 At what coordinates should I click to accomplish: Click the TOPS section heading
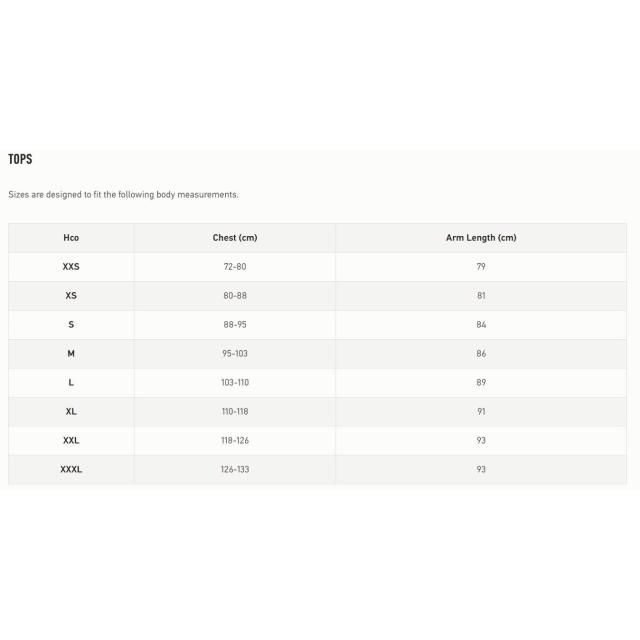(x=20, y=159)
